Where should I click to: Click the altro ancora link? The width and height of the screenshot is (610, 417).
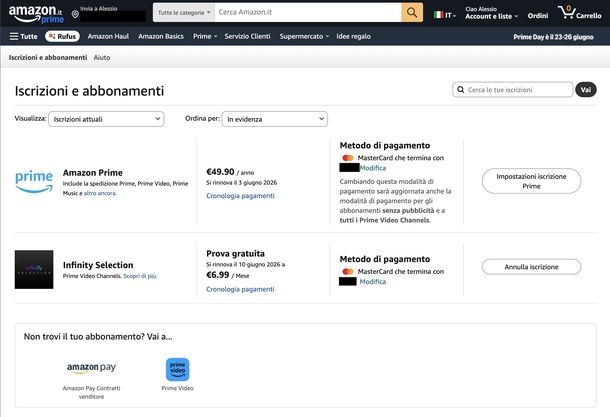click(x=100, y=193)
